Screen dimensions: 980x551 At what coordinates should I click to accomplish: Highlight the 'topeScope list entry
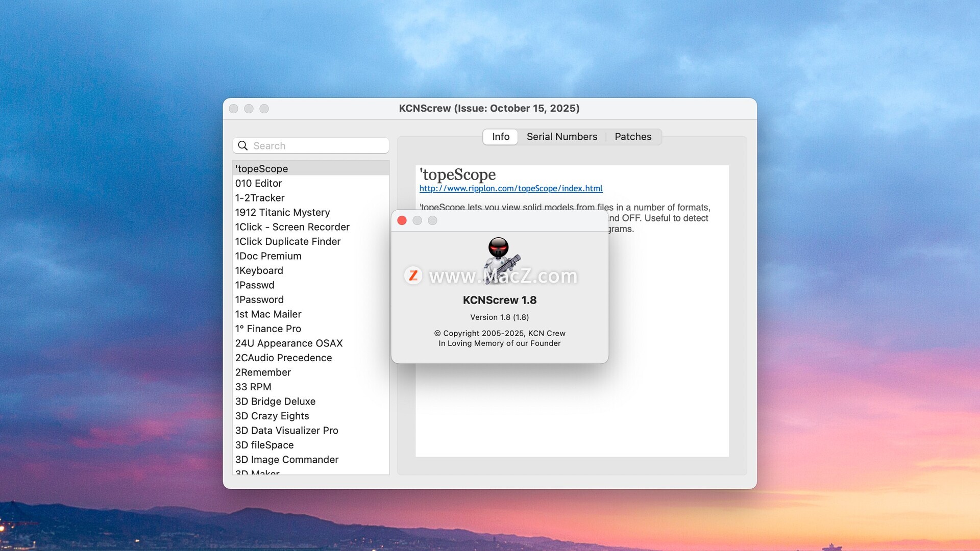[261, 169]
